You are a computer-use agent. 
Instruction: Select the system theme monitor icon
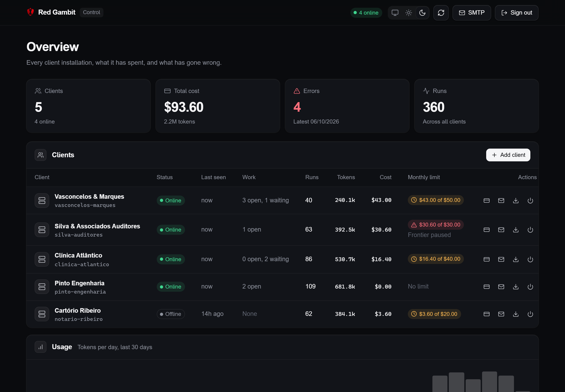(395, 13)
